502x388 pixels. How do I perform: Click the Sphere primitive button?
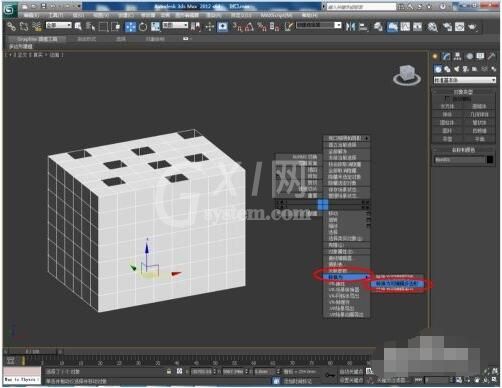click(448, 114)
